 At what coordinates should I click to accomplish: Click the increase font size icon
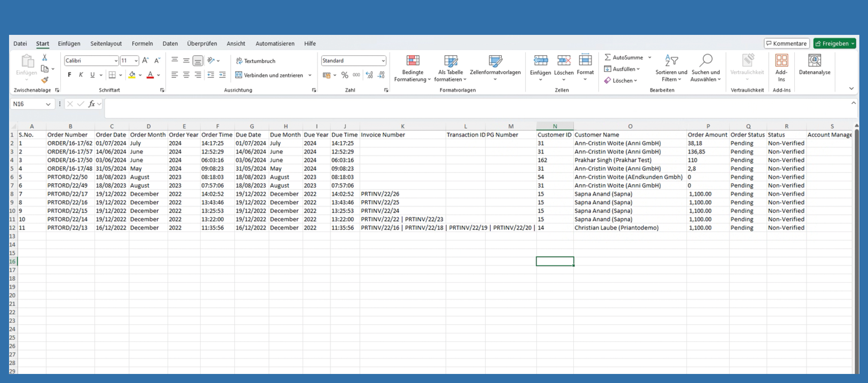145,61
